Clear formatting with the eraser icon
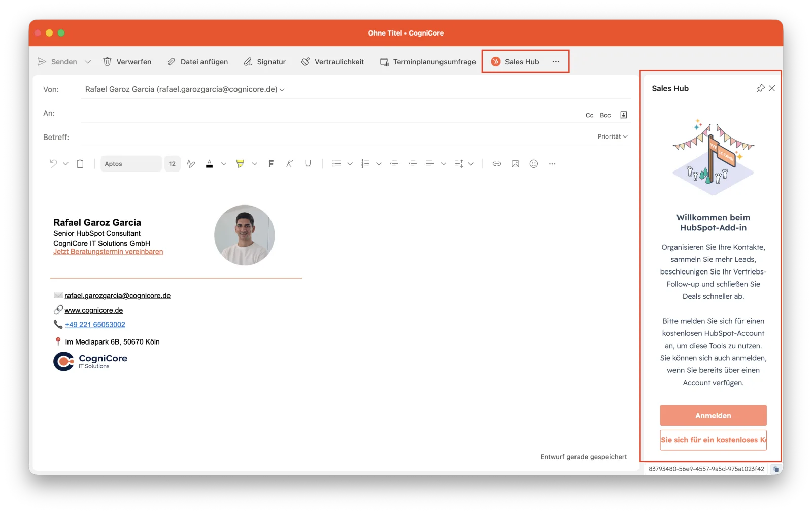Screen dimensions: 812x513 pos(191,164)
